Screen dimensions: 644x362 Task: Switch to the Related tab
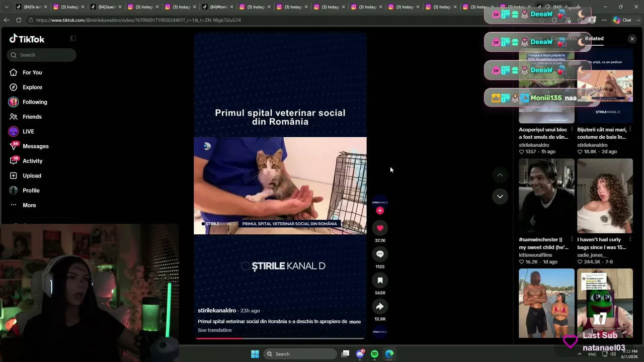[594, 39]
